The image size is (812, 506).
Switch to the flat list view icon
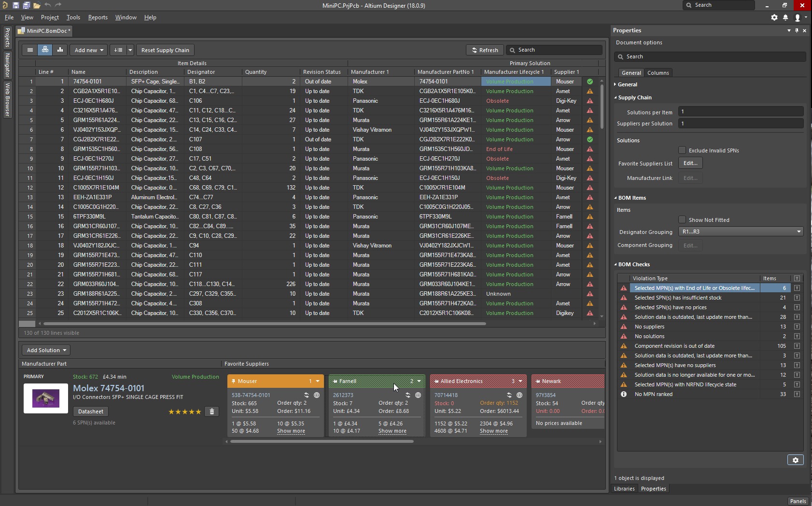pos(30,50)
